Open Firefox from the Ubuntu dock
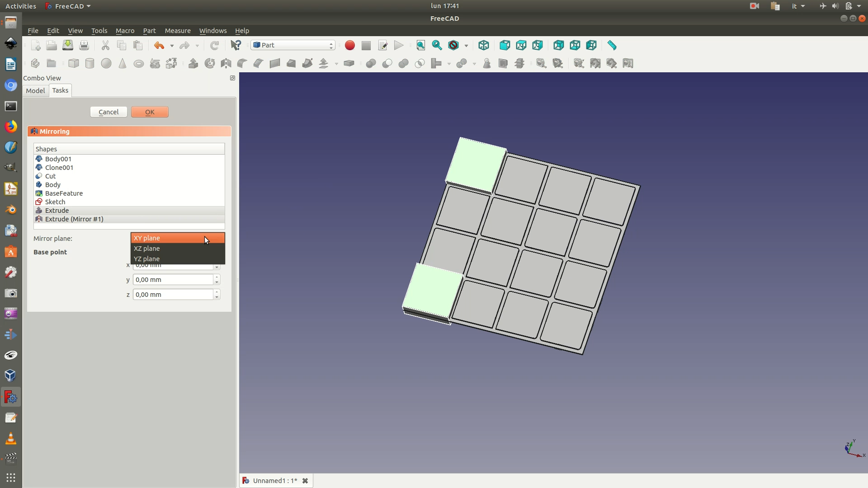 [11, 126]
